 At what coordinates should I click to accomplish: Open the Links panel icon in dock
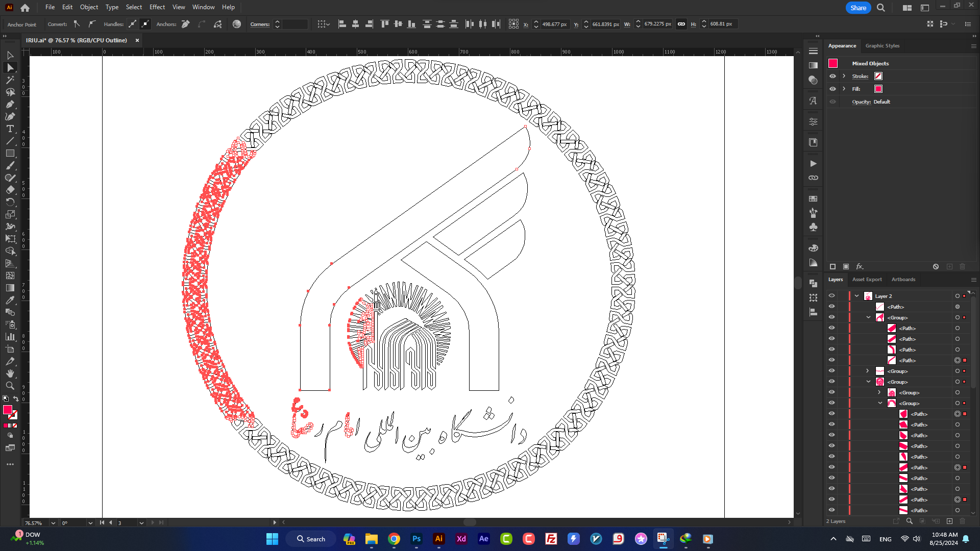[813, 178]
